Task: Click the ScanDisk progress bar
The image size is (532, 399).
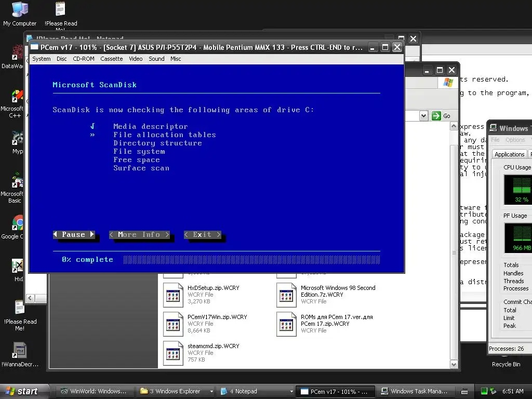Action: [x=251, y=260]
